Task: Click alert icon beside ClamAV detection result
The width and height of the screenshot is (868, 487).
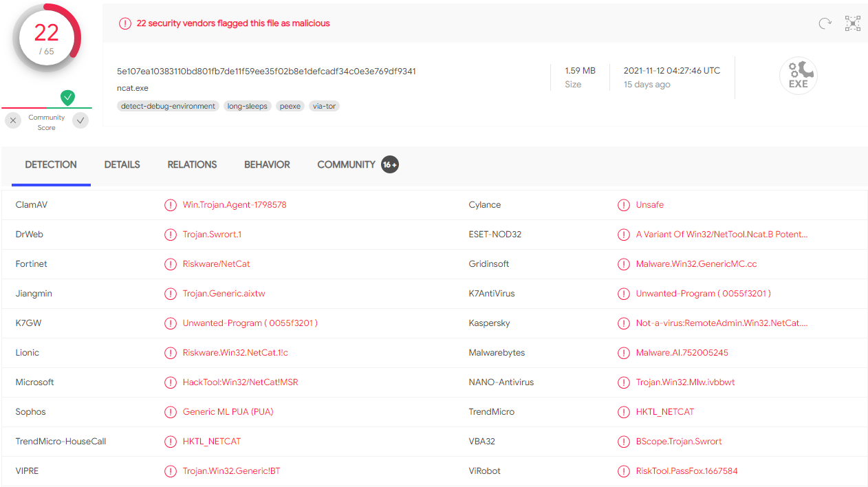Action: (170, 205)
